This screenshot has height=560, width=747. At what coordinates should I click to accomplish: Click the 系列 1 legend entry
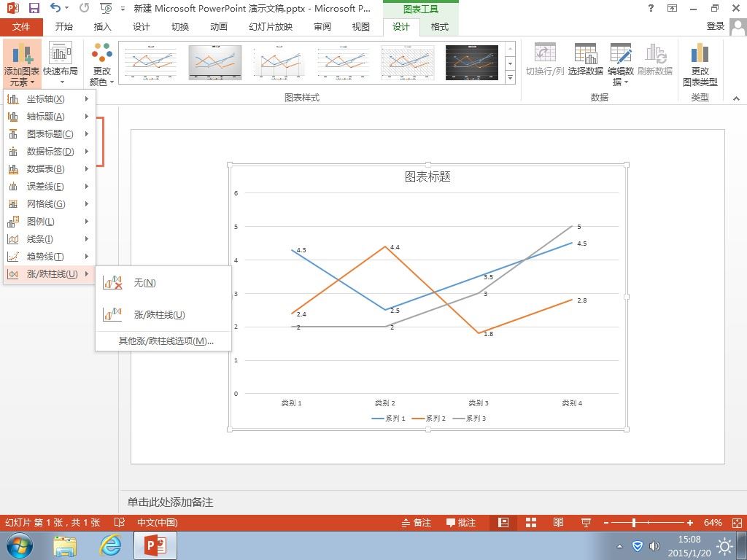pyautogui.click(x=388, y=418)
